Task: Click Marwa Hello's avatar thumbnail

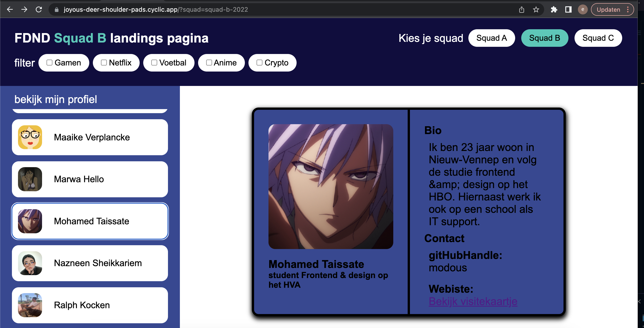Action: coord(30,179)
